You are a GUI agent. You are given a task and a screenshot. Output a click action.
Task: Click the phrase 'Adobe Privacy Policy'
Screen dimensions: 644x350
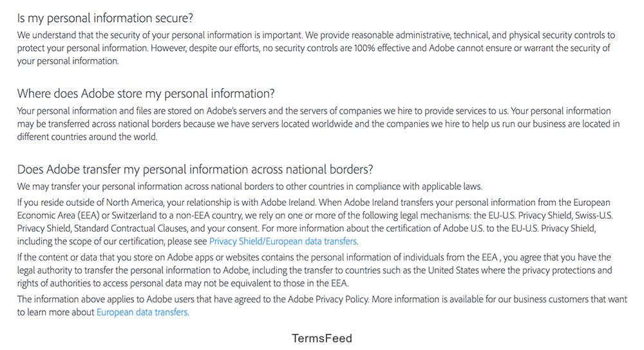330,299
